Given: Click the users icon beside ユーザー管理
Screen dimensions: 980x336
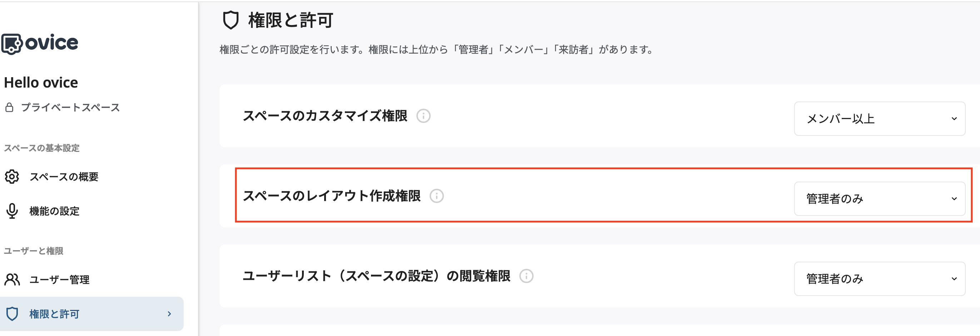Looking at the screenshot, I should pos(13,280).
